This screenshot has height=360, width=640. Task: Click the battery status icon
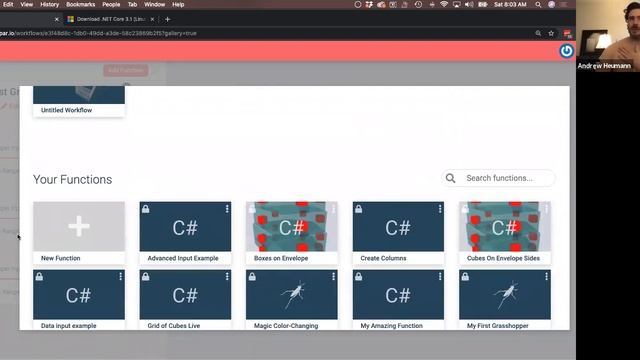[x=482, y=4]
